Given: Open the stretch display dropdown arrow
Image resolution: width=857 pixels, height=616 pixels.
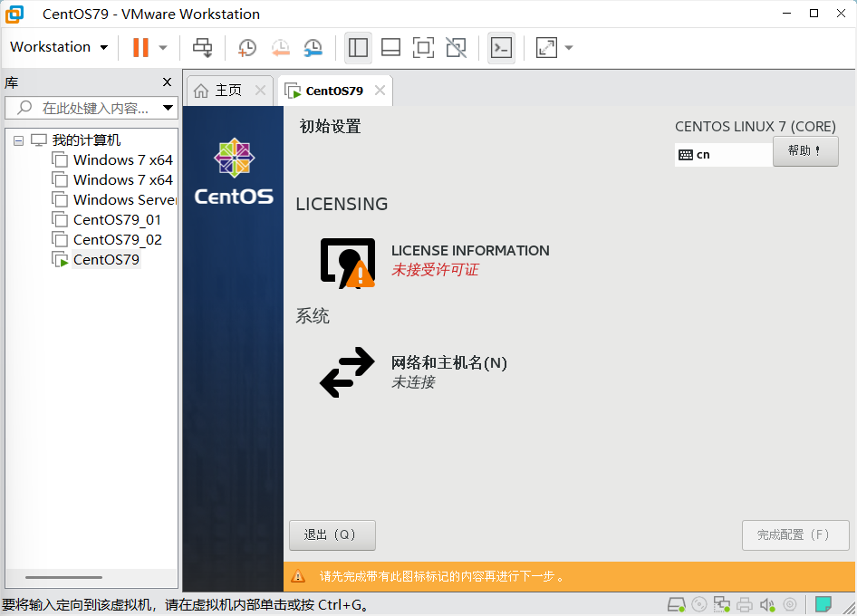Looking at the screenshot, I should (x=569, y=47).
